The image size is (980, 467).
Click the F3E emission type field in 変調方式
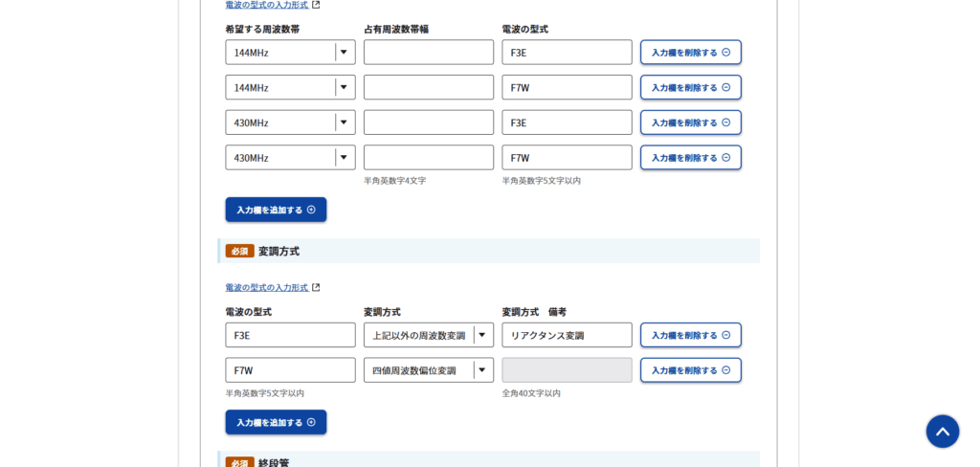tap(290, 335)
